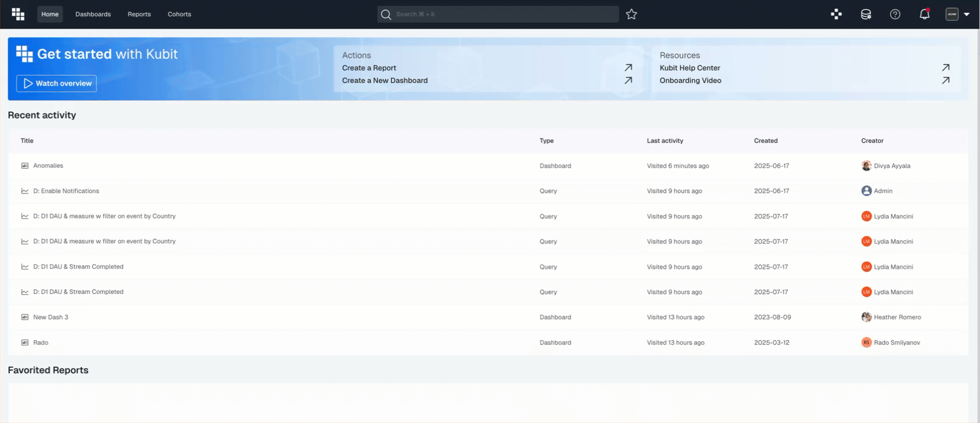Open D: Enable Notifications query
The image size is (980, 423).
(66, 191)
